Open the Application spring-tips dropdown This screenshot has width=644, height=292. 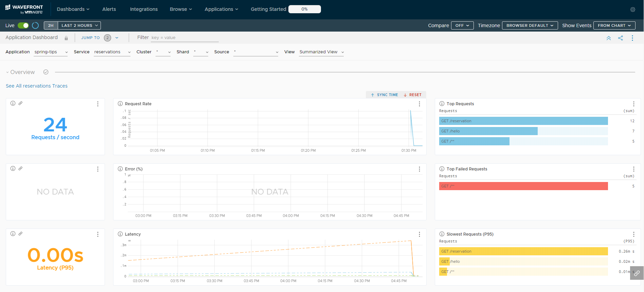(51, 52)
